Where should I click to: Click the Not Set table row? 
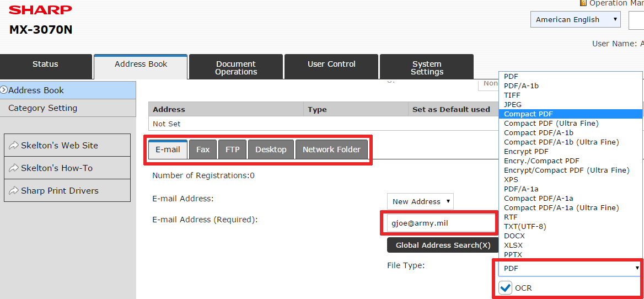click(324, 124)
